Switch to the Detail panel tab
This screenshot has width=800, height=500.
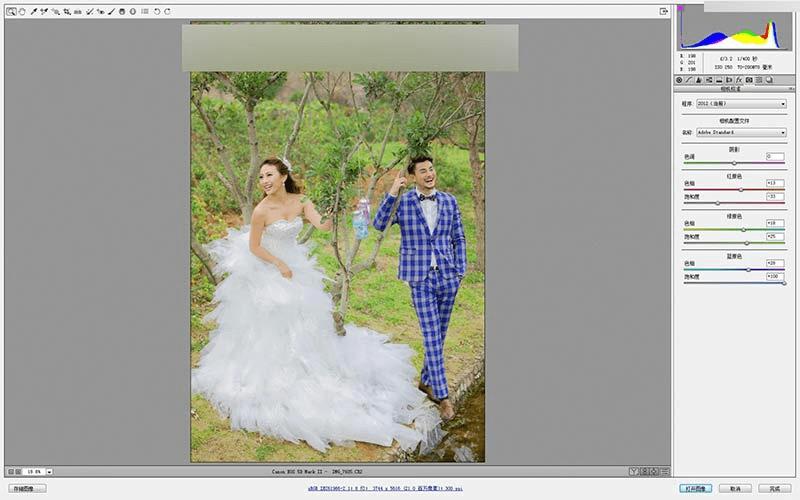pyautogui.click(x=698, y=80)
